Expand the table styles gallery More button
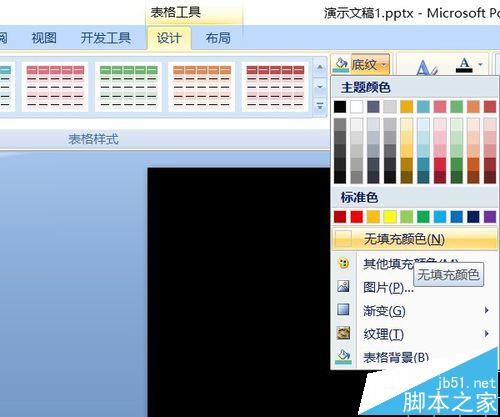This screenshot has width=500, height=417. point(320,106)
